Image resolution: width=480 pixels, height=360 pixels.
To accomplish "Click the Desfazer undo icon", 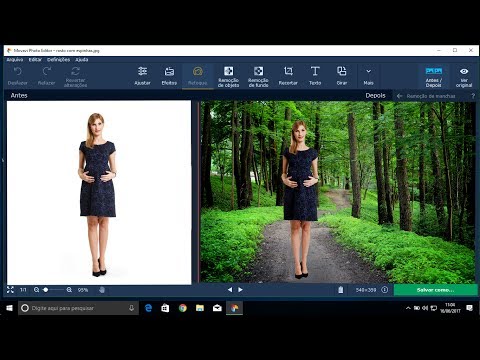I will point(18,71).
